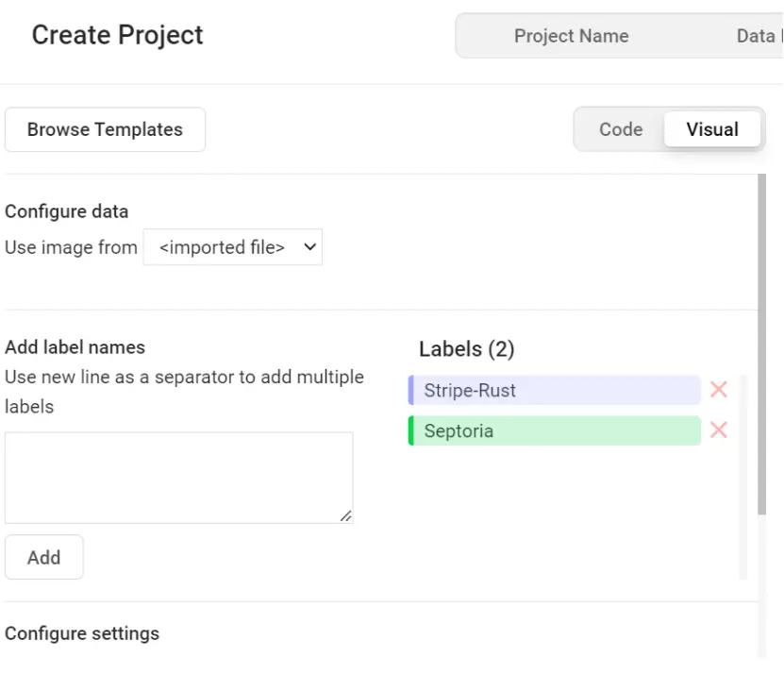The width and height of the screenshot is (784, 674).
Task: Switch to Code view
Action: [x=621, y=129]
